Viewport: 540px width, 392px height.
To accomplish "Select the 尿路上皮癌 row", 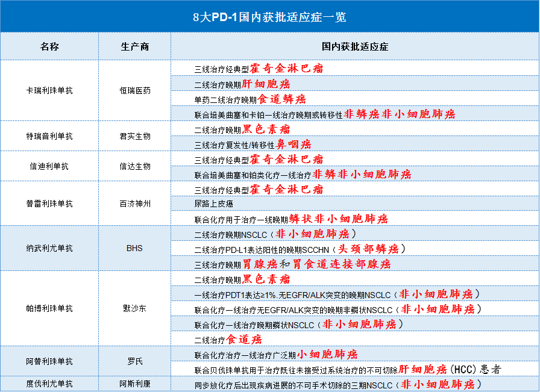I will click(x=355, y=204).
